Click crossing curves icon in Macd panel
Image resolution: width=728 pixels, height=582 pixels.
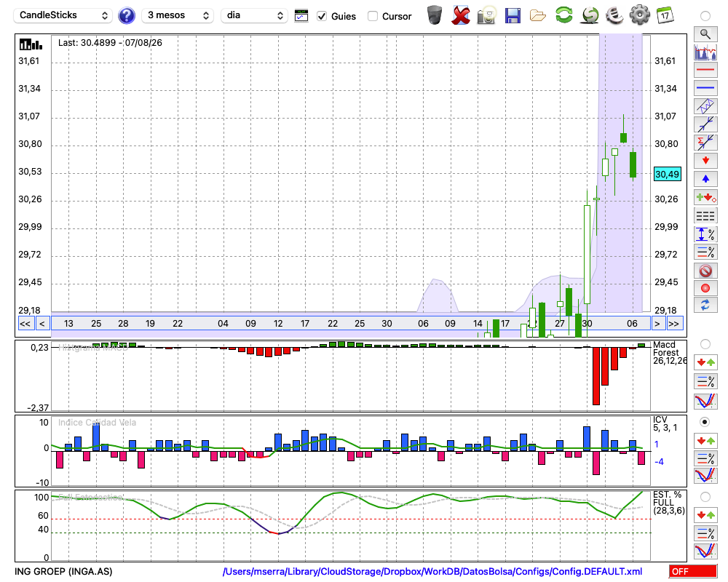(705, 401)
